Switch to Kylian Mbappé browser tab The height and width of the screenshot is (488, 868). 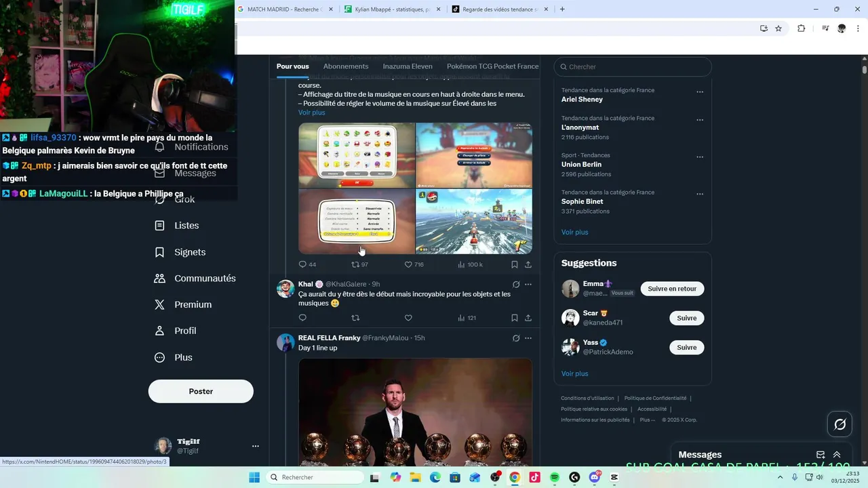coord(391,9)
